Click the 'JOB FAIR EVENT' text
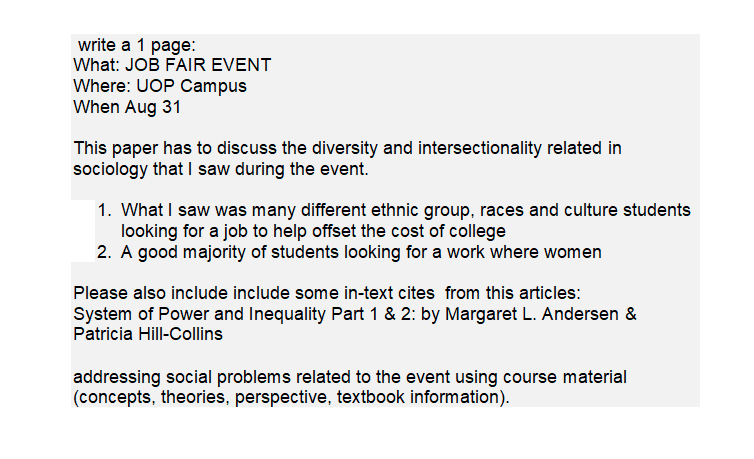 198,65
